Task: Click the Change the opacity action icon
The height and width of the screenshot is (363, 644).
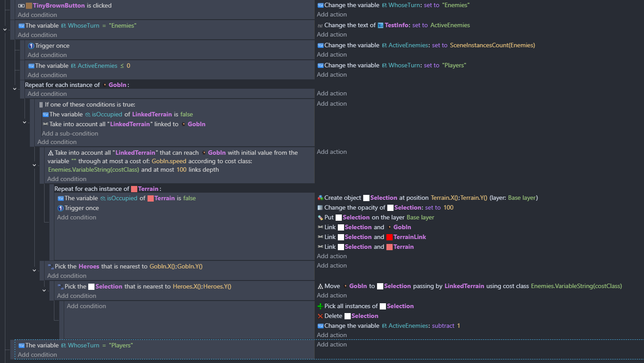Action: (x=320, y=208)
